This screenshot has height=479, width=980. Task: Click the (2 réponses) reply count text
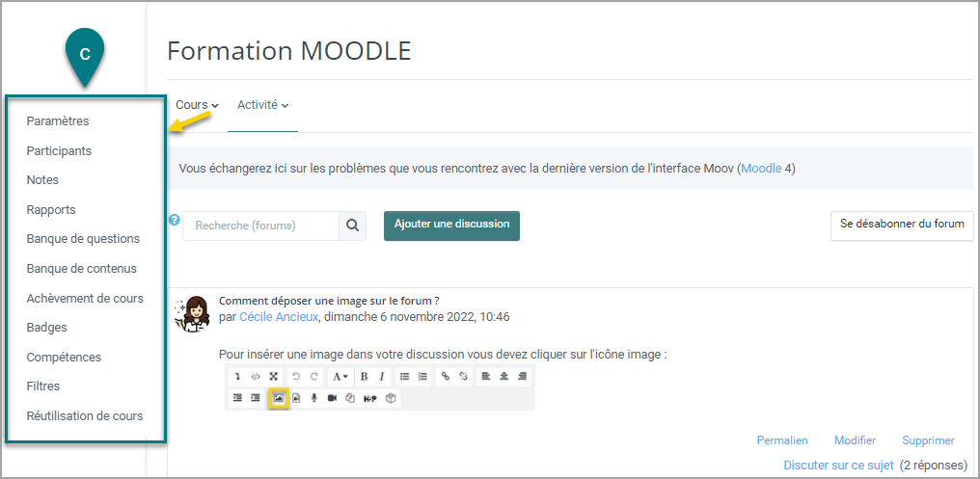[x=934, y=466]
